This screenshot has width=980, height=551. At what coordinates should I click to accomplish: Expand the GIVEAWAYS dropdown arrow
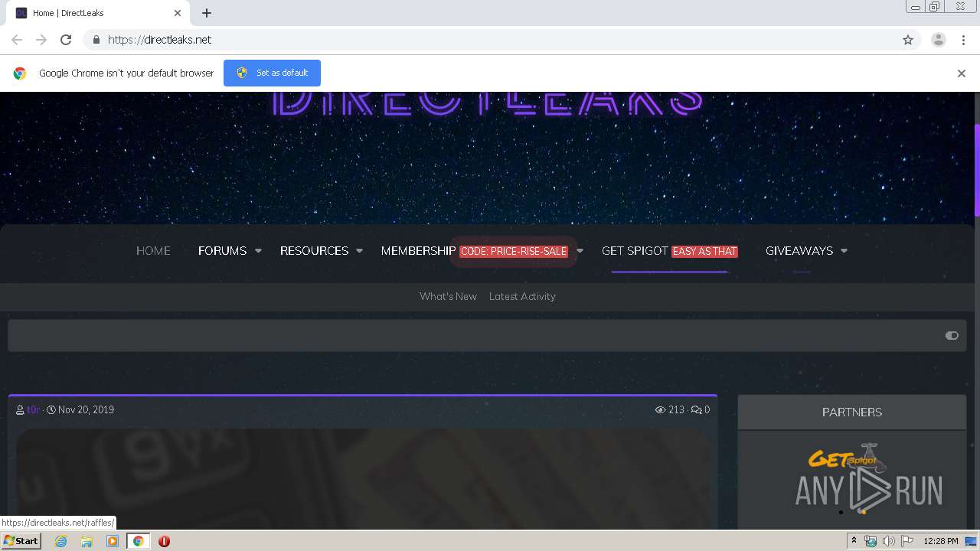844,251
